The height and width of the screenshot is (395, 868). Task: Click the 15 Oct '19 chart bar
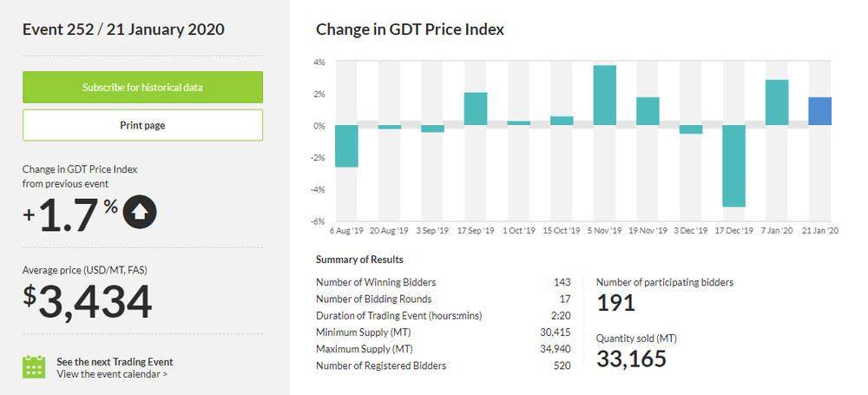click(562, 121)
